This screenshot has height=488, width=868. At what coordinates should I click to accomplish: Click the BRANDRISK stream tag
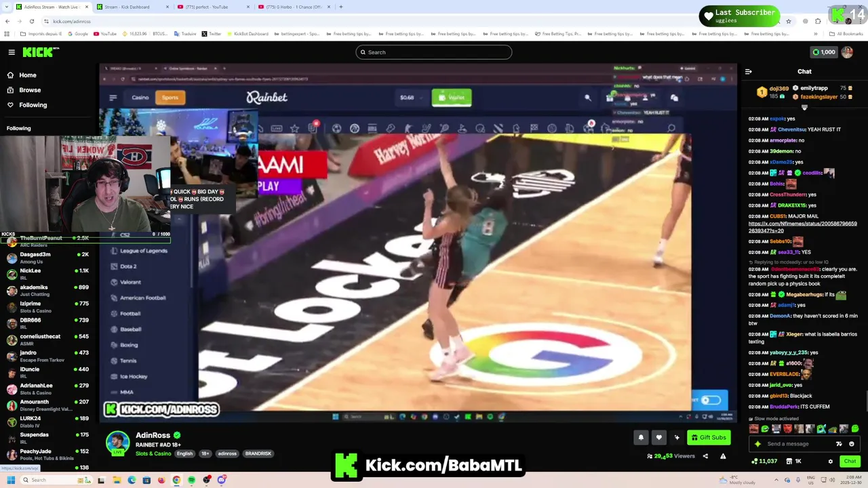pos(258,453)
